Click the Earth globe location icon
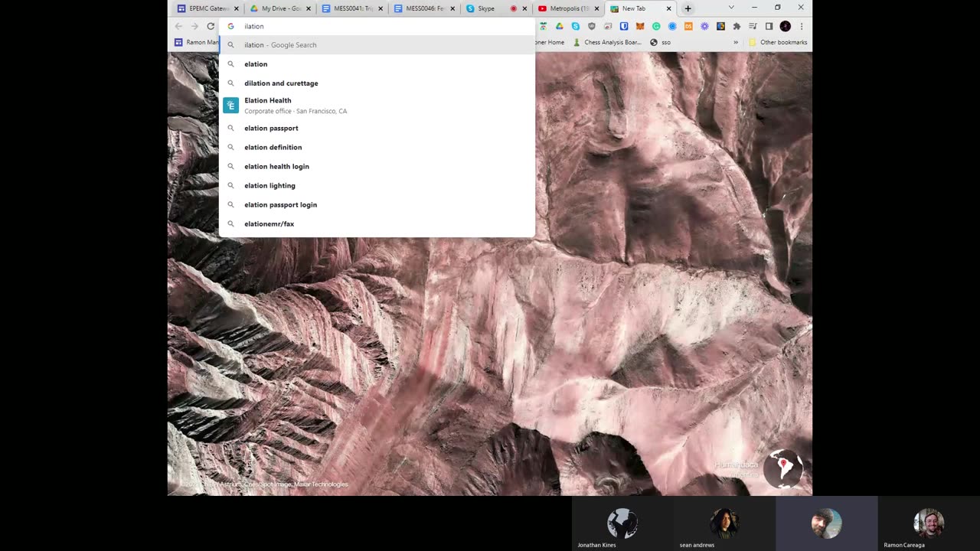980x551 pixels. [783, 468]
